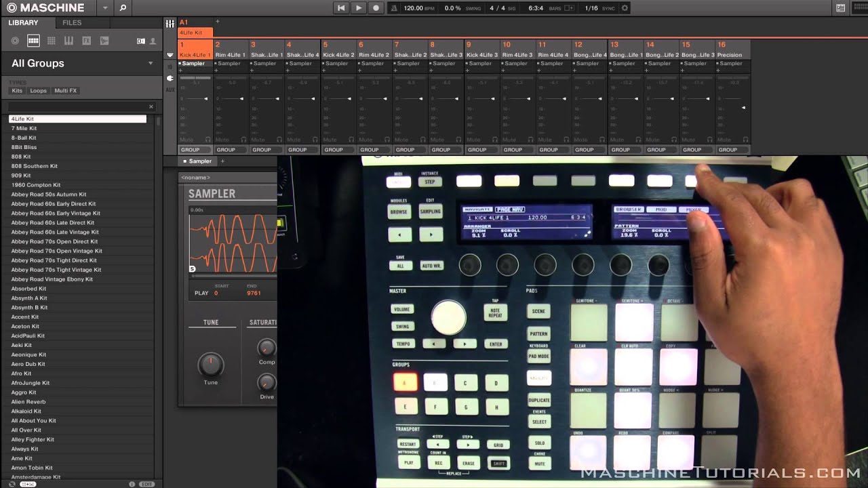Click the mixer faders icon beside A1
Viewport: 868px width, 488px height.
click(x=170, y=24)
